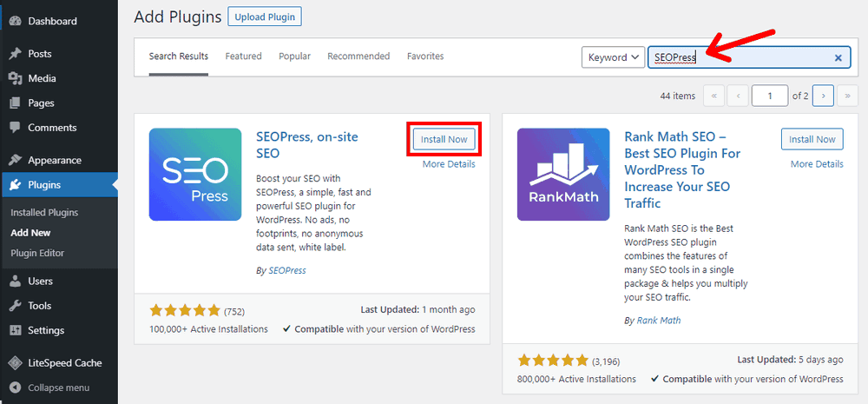868x404 pixels.
Task: Click the Users person icon
Action: [x=16, y=281]
